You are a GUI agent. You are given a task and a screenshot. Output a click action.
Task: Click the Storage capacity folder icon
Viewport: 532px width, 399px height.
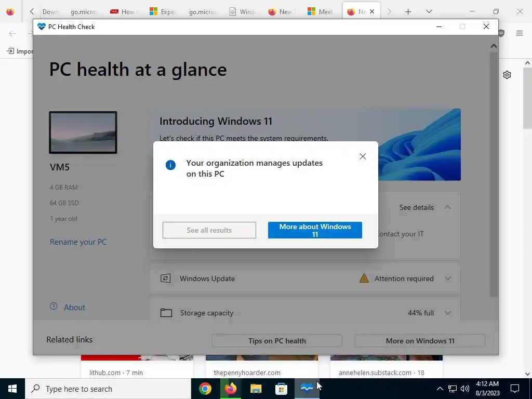166,312
